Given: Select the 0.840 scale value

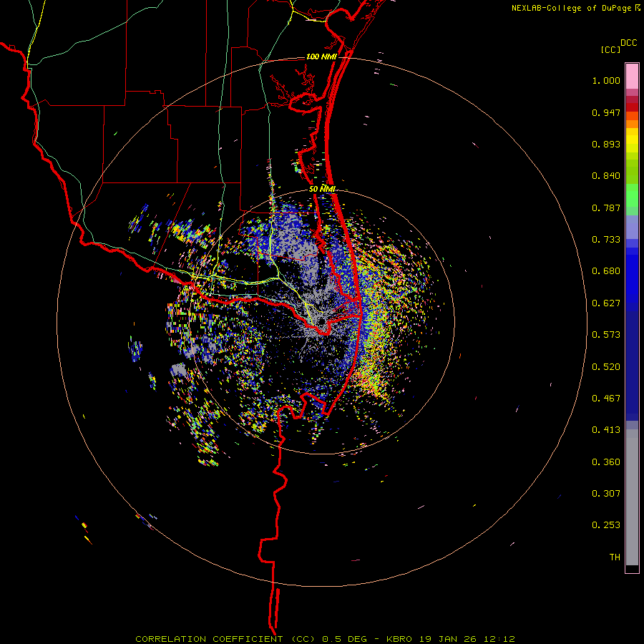Looking at the screenshot, I should point(606,176).
